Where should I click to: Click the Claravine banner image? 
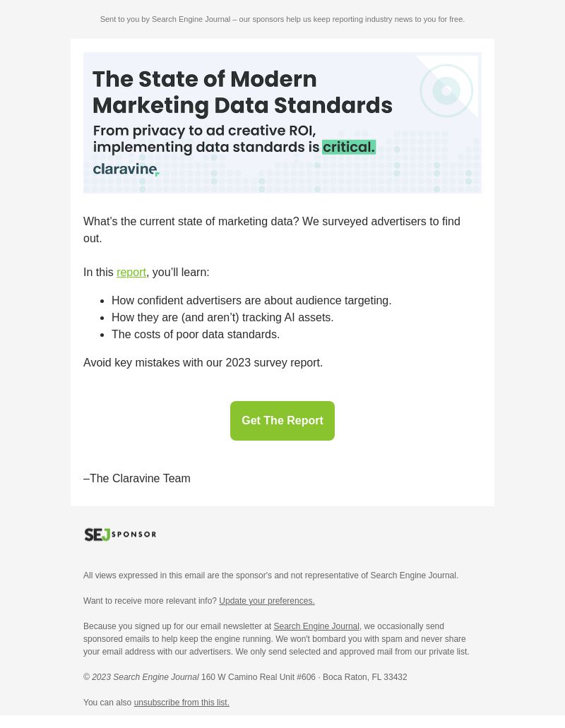tap(282, 123)
